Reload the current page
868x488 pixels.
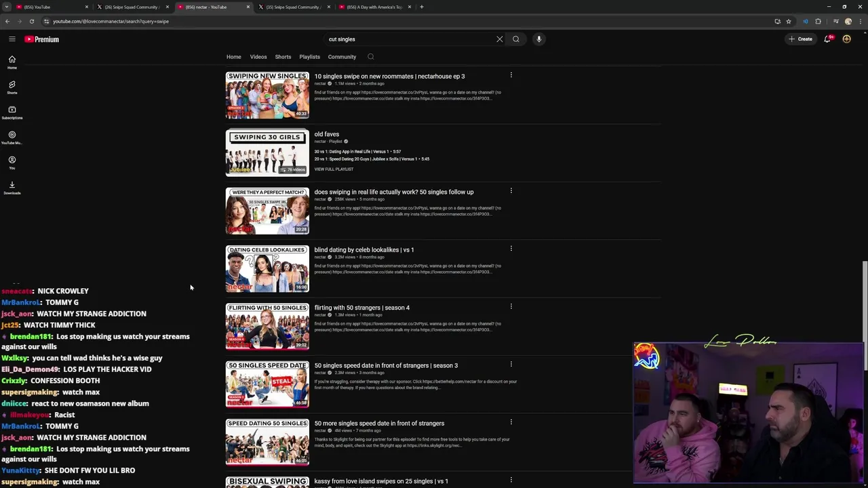(x=32, y=21)
